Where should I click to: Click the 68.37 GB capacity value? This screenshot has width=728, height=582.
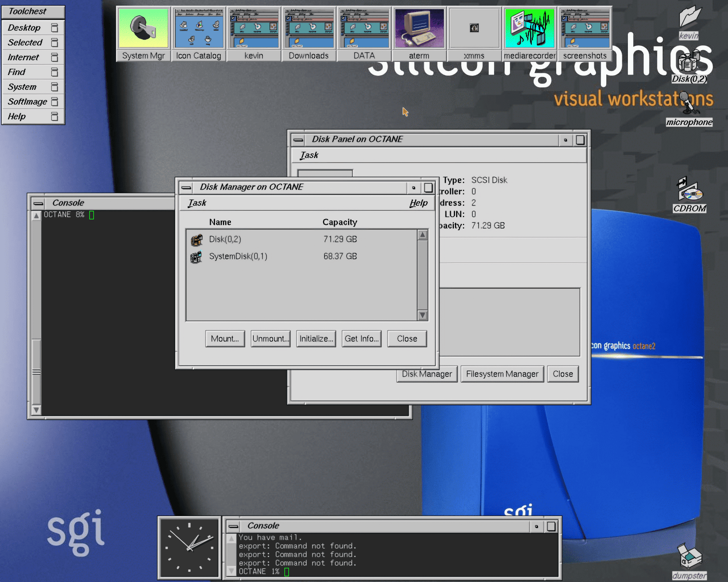pyautogui.click(x=340, y=256)
